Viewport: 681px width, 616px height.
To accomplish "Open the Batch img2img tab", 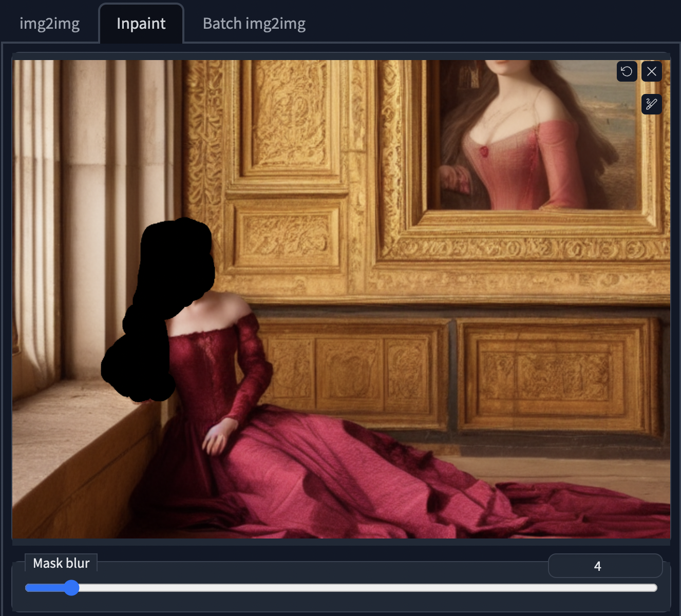I will pos(254,24).
